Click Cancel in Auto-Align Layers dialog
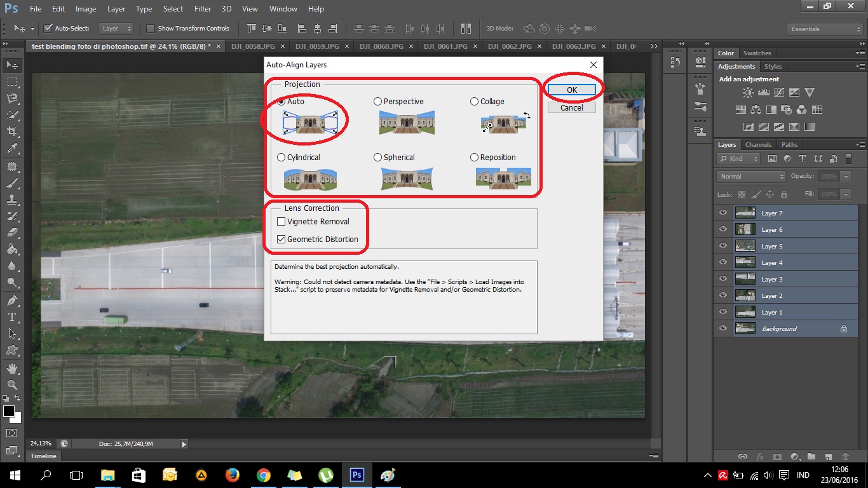 click(572, 108)
